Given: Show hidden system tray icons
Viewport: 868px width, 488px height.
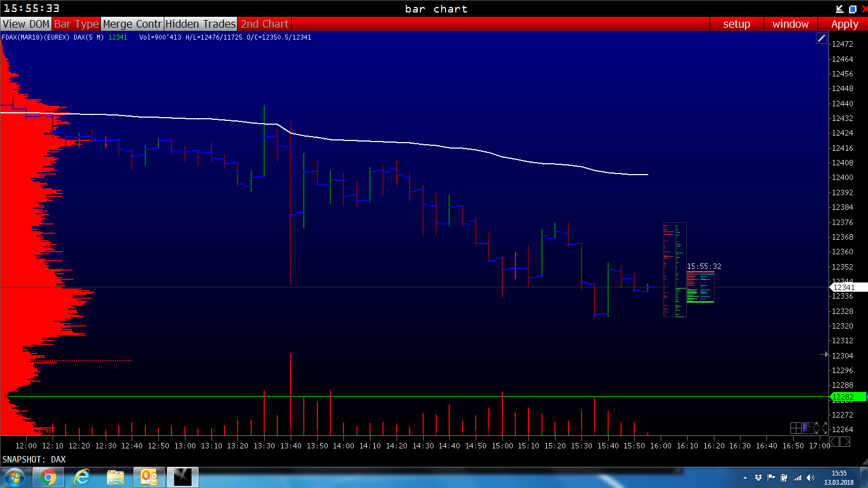Looking at the screenshot, I should click(x=745, y=478).
